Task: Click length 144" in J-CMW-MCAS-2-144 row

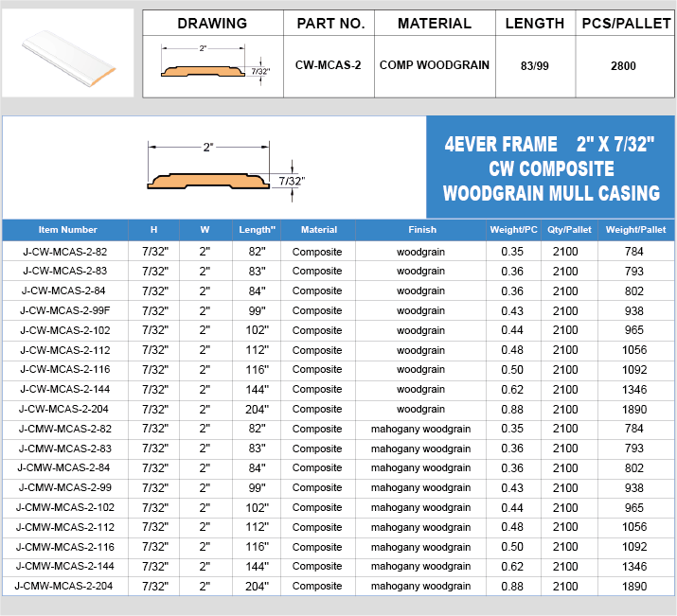Action: click(257, 566)
